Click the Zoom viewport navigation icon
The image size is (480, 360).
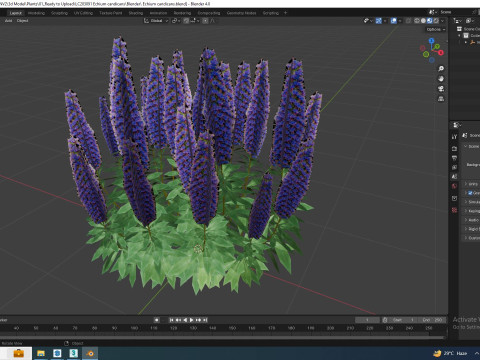441,69
